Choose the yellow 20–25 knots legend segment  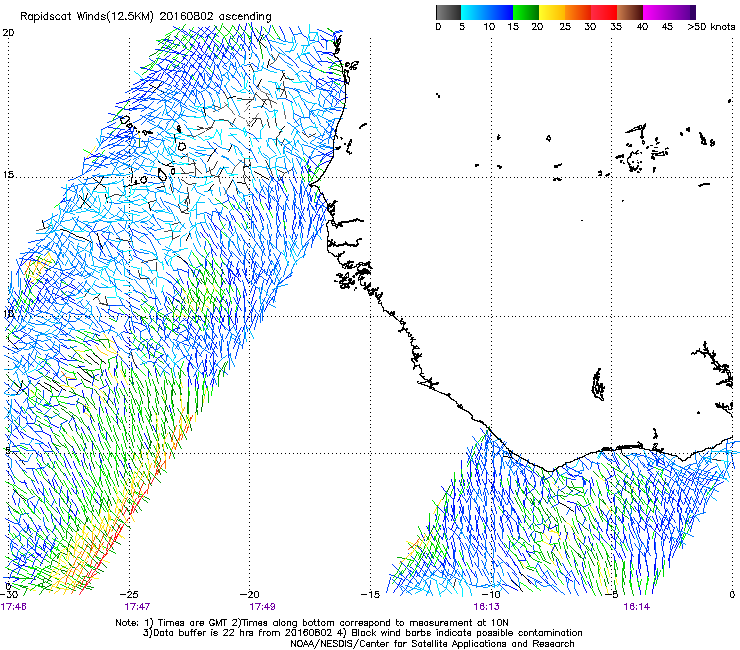[552, 12]
